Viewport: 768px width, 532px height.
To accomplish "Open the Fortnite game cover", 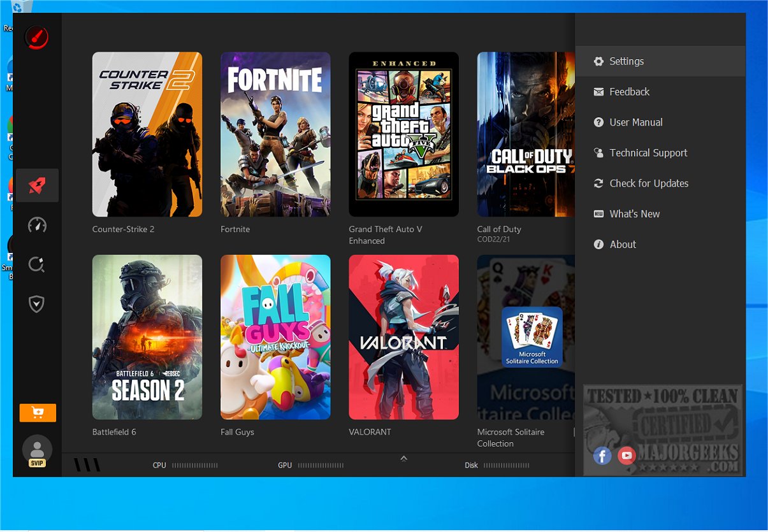I will pos(275,134).
